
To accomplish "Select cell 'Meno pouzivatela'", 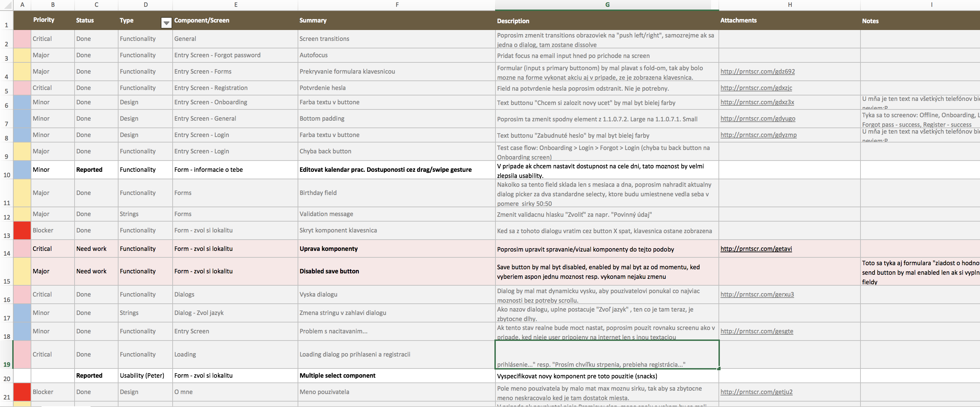I will coord(396,392).
